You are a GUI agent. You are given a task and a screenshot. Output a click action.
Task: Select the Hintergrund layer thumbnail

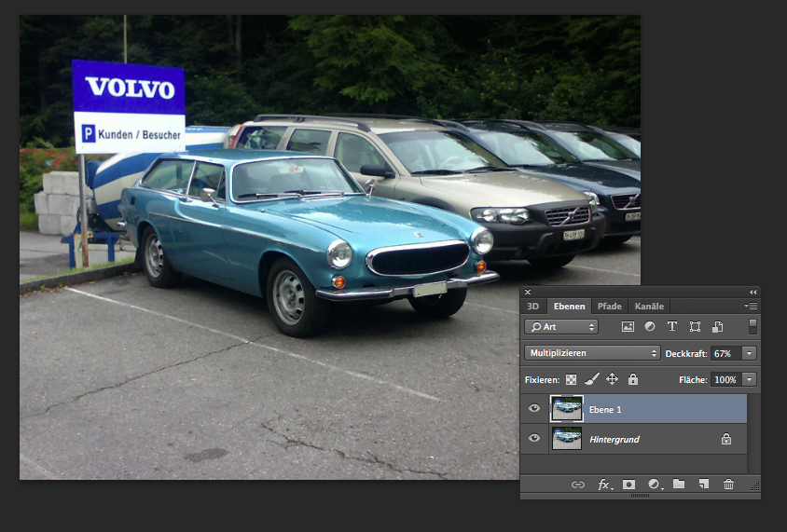coord(567,438)
